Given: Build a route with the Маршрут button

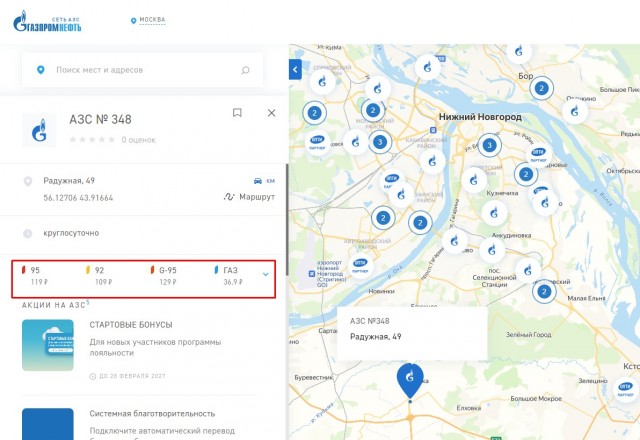Looking at the screenshot, I should tap(249, 197).
